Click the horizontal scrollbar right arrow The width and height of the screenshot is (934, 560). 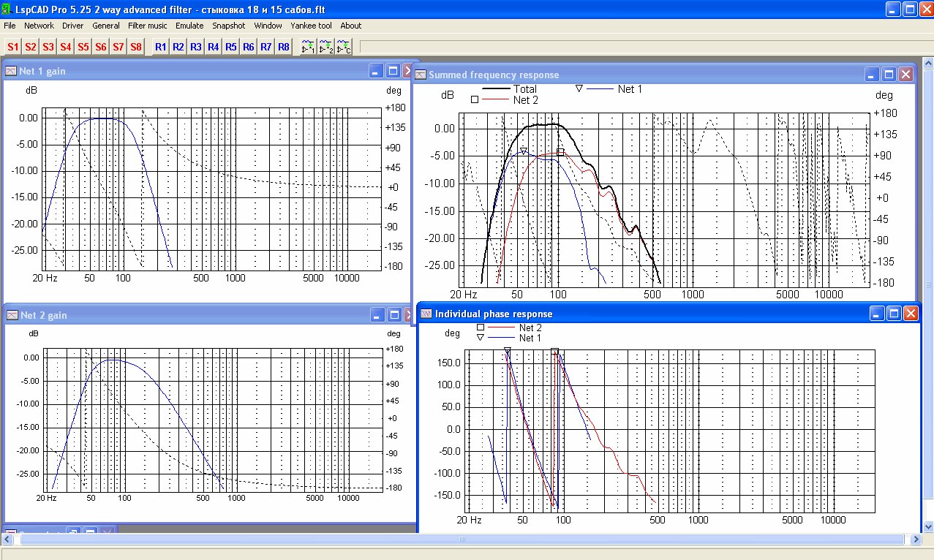pyautogui.click(x=916, y=540)
